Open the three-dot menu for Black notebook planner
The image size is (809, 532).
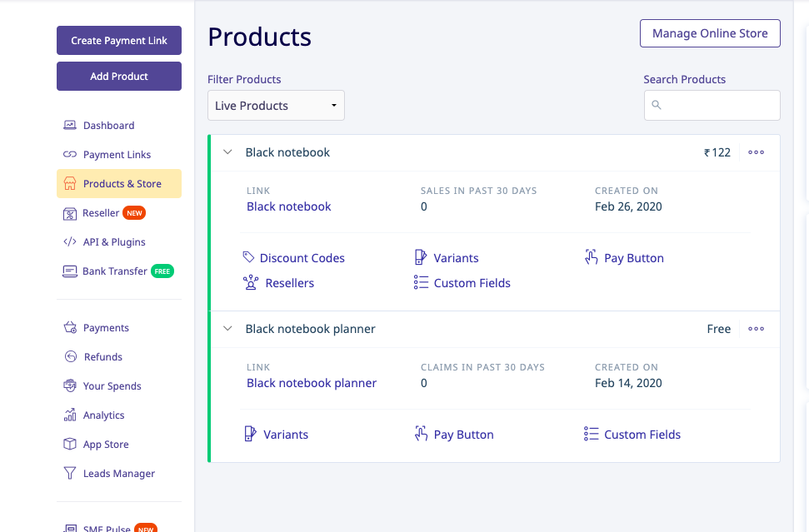click(x=756, y=329)
